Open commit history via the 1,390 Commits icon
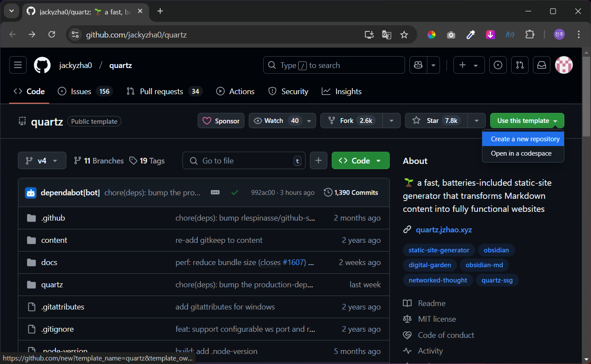591x364 pixels. tap(328, 192)
